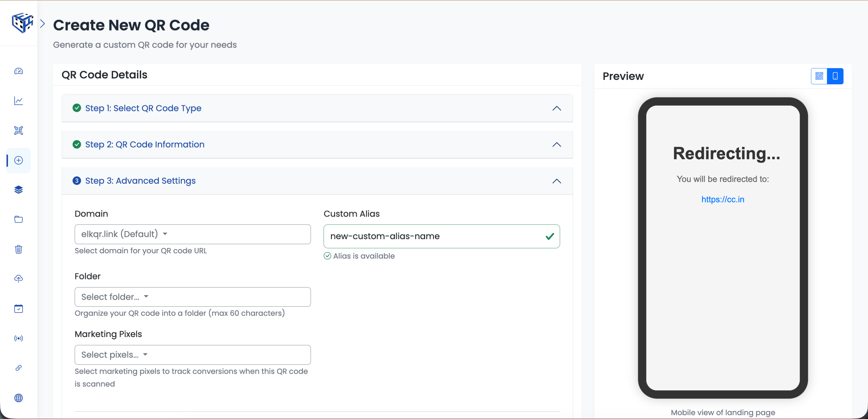
Task: Collapse Step 3: Advanced Settings chevron
Action: pos(556,181)
